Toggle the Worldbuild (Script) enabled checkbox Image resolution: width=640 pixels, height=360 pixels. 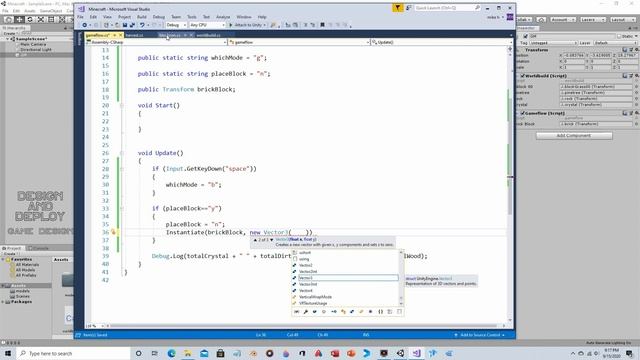[x=522, y=76]
